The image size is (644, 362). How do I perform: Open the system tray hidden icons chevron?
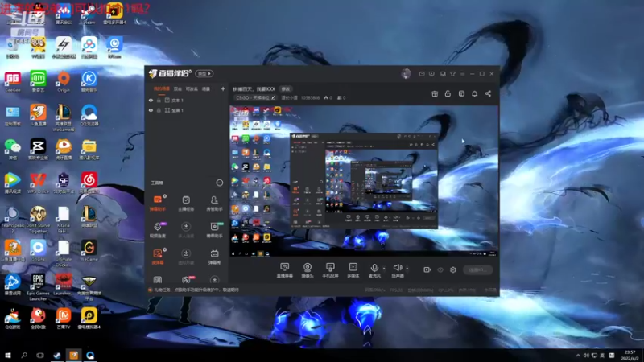coord(578,355)
